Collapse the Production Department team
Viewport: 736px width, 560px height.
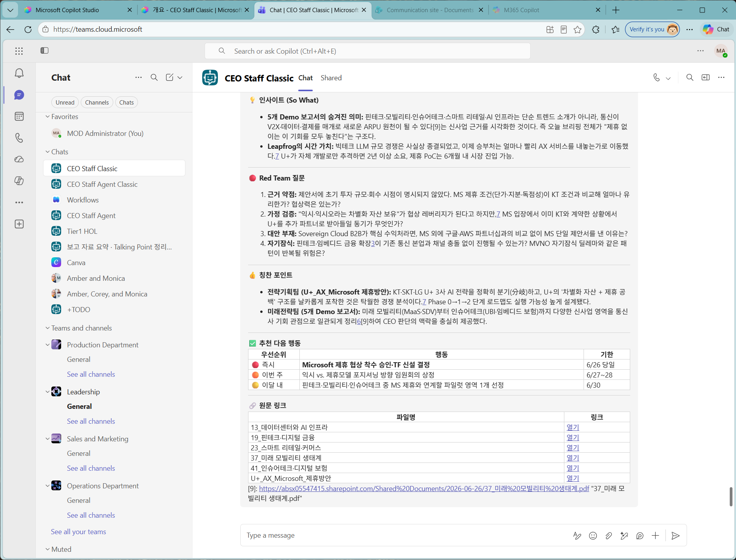coord(47,345)
